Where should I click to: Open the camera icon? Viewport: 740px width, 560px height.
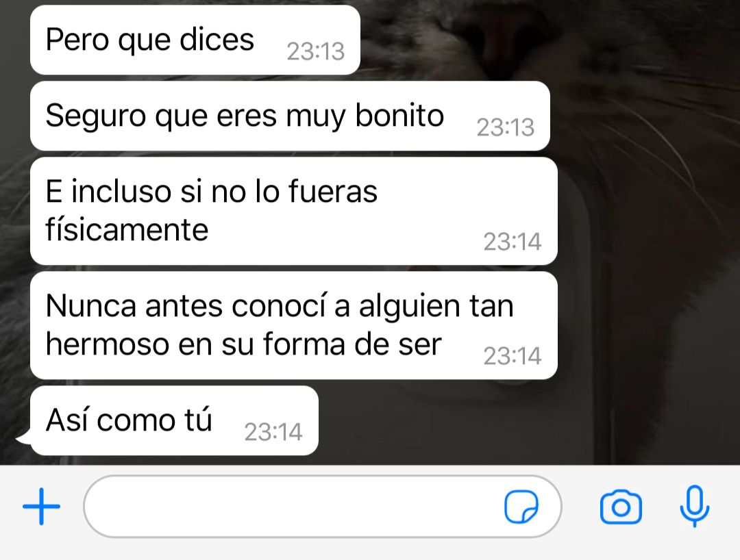(621, 507)
